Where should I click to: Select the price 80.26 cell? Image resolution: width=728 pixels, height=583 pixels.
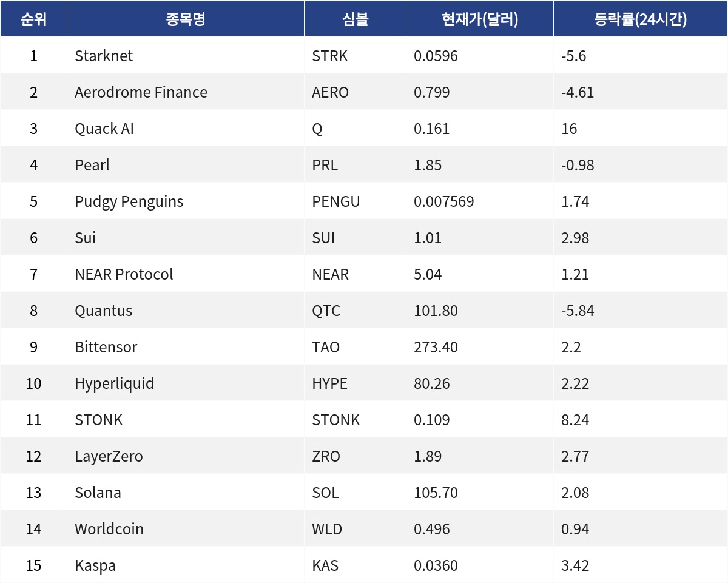[480, 383]
